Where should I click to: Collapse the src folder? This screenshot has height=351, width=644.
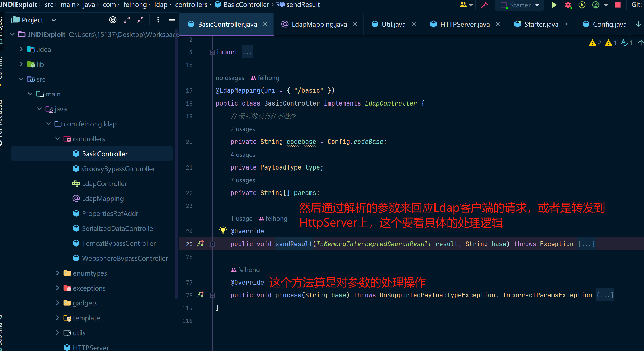pos(21,79)
